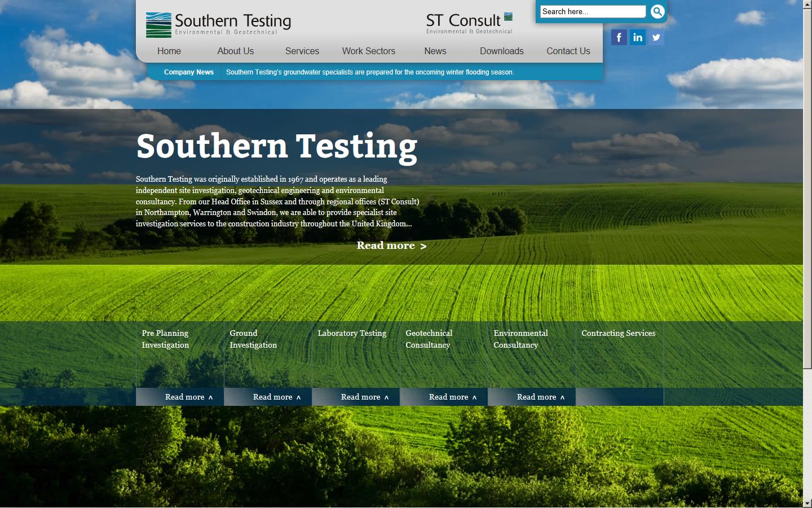The width and height of the screenshot is (812, 508).
Task: Click the Twitter bird icon
Action: [656, 37]
